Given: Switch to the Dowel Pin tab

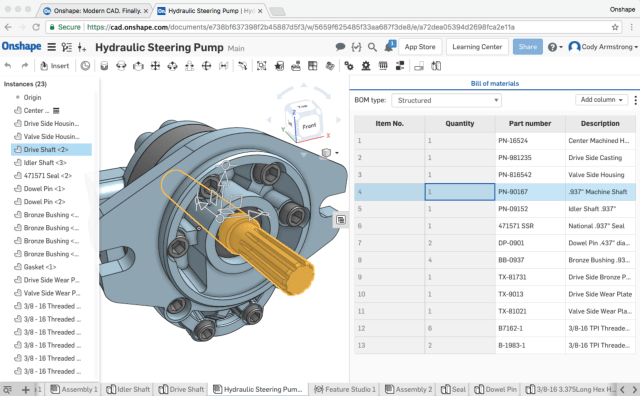Looking at the screenshot, I should (496, 389).
